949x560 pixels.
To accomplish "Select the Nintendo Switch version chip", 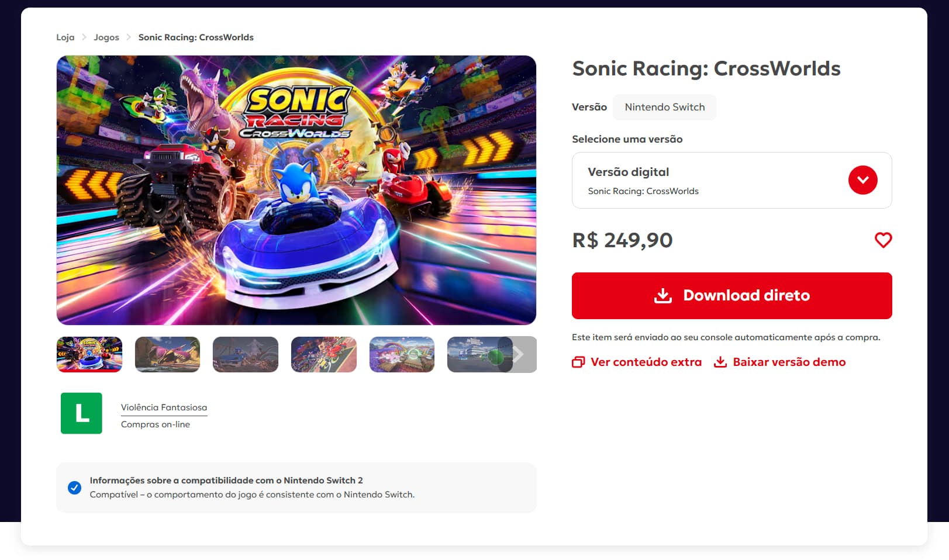I will pyautogui.click(x=664, y=107).
